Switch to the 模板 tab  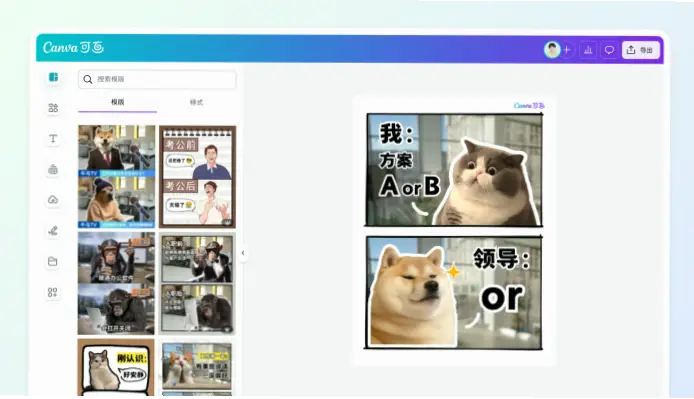point(117,102)
